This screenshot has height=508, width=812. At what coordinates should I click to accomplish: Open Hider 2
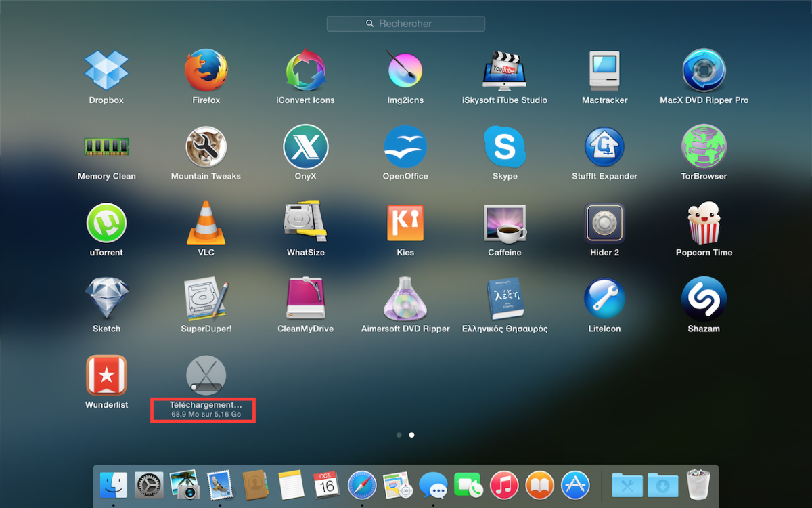604,223
